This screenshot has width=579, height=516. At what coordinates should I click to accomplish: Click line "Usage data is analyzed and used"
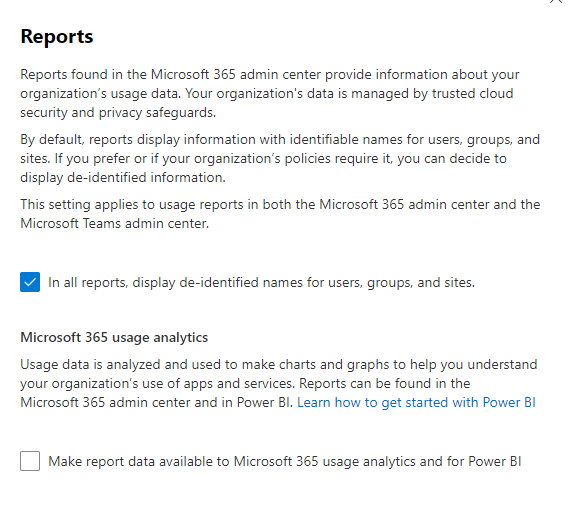coord(279,365)
